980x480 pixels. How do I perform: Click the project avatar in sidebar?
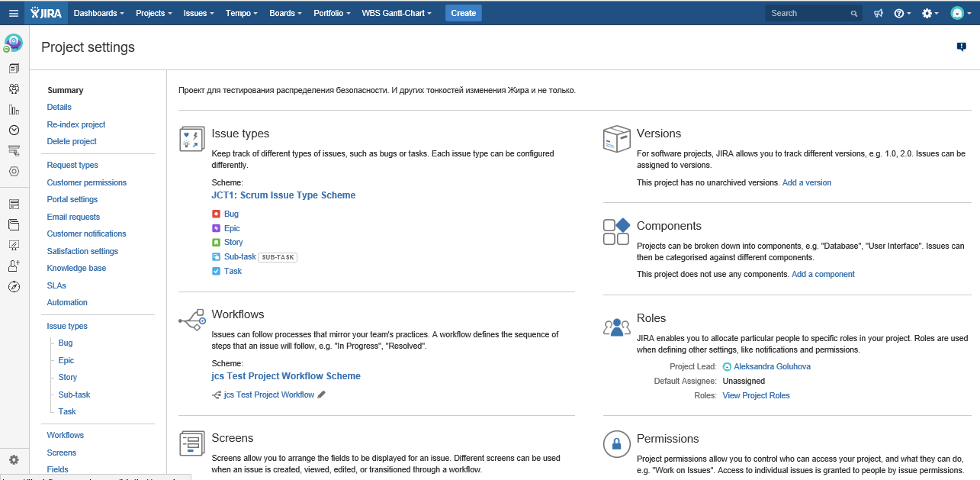14,43
